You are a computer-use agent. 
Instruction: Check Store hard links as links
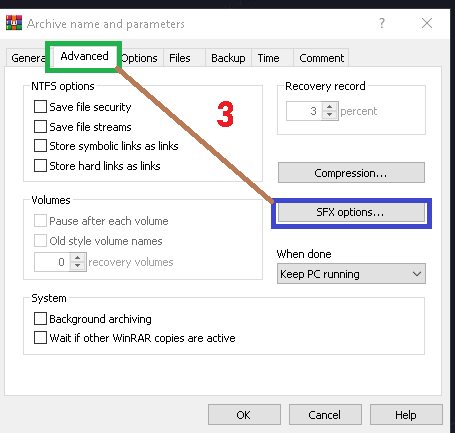click(x=40, y=166)
